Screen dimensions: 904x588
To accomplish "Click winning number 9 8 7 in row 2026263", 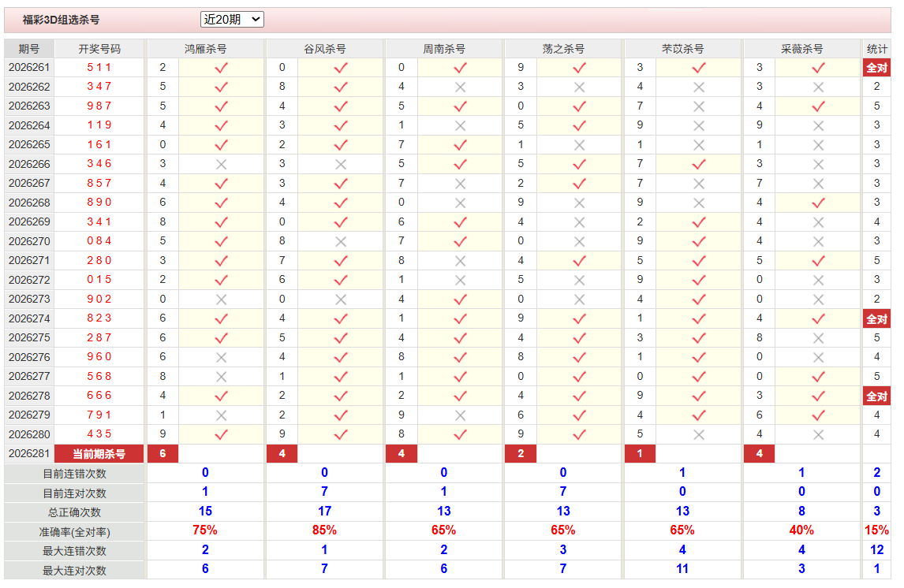I will pos(99,106).
